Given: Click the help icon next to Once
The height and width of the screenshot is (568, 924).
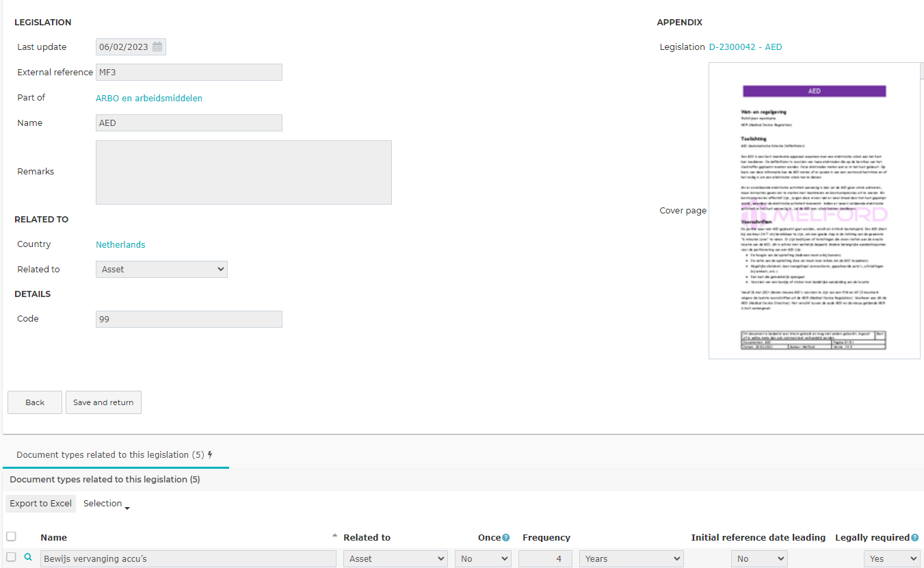Looking at the screenshot, I should (x=506, y=538).
